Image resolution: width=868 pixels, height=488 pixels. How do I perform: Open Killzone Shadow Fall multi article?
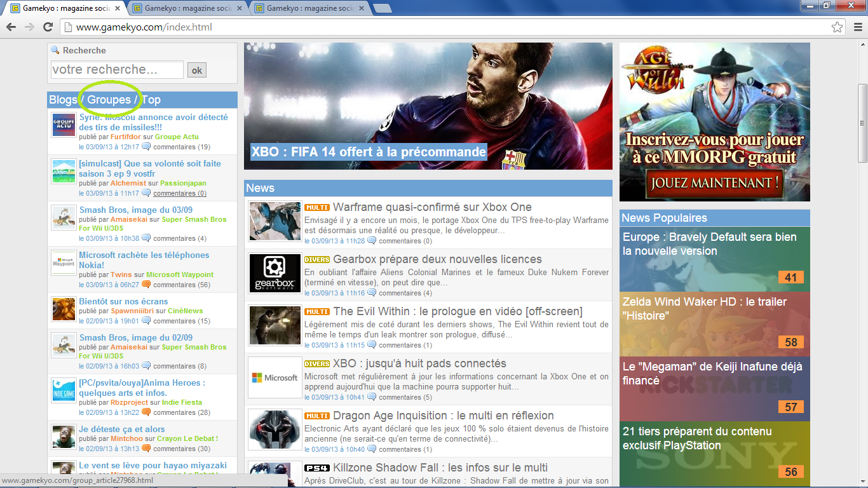[440, 468]
